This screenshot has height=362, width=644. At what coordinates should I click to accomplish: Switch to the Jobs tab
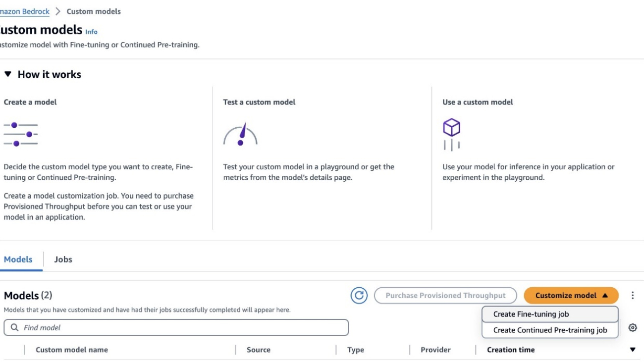(x=63, y=259)
